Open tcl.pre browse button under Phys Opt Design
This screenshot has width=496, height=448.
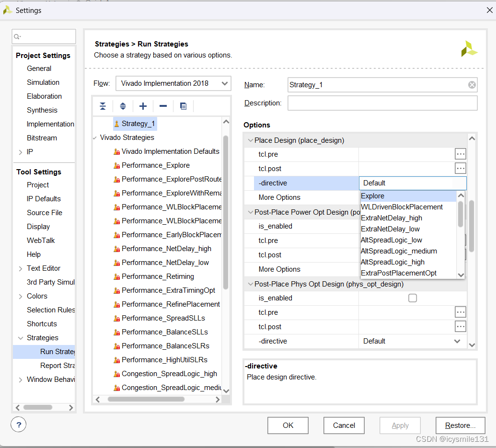(x=460, y=312)
